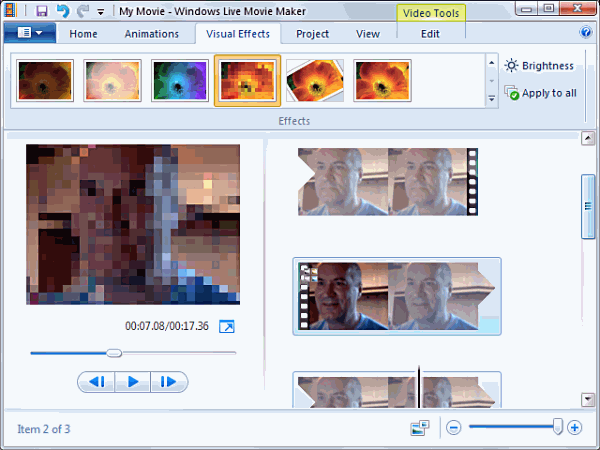Open the View tab
Viewport: 600px width, 450px height.
[x=368, y=34]
